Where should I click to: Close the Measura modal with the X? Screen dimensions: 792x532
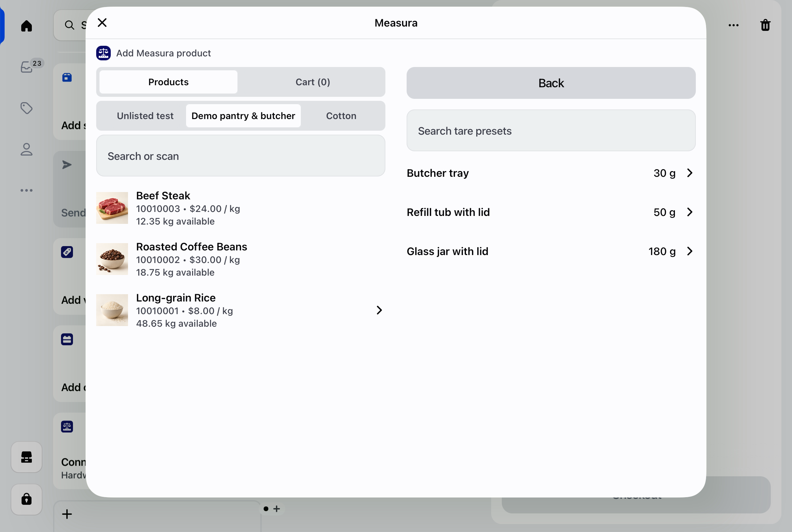102,23
